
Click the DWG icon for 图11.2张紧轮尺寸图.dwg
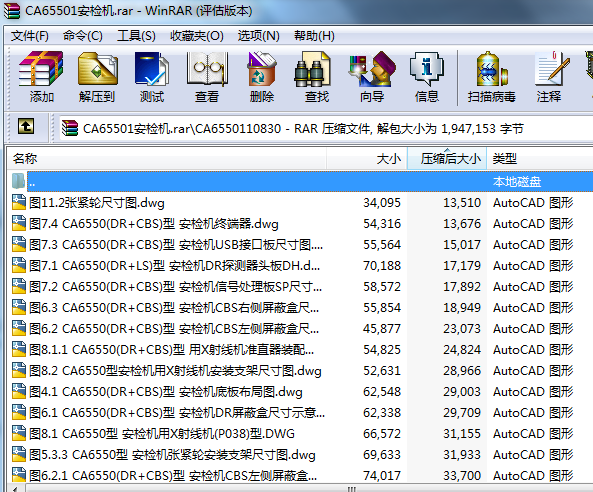[x=19, y=202]
